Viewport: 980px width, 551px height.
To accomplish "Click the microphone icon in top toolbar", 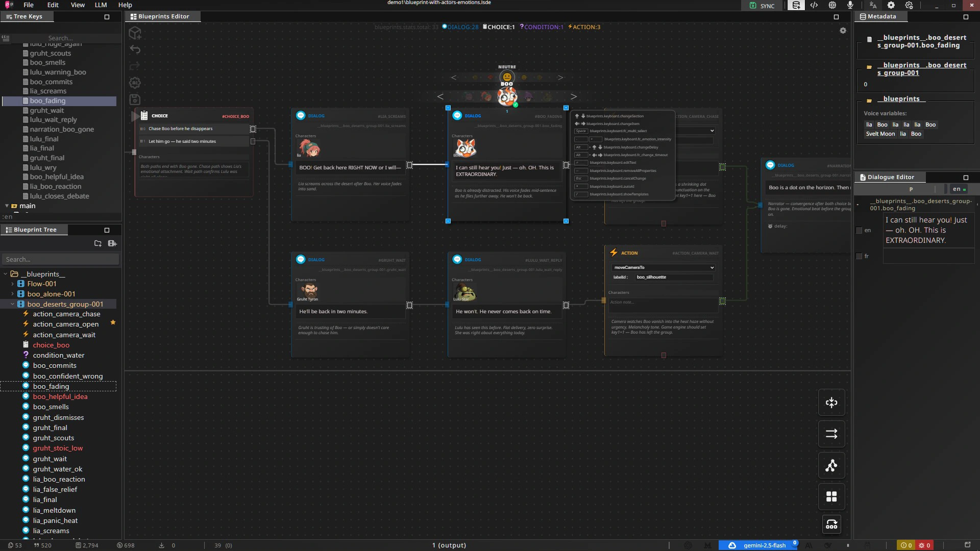I will click(850, 5).
